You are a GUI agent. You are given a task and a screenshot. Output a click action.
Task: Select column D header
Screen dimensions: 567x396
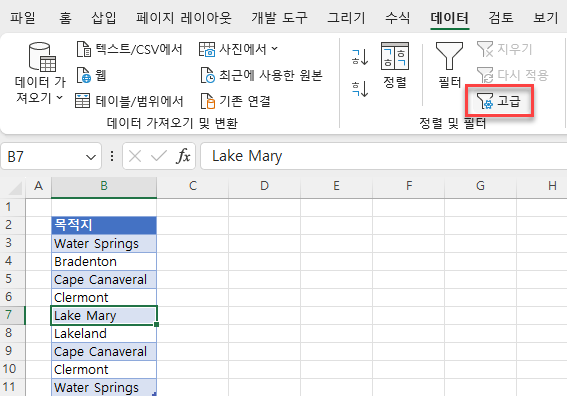(x=264, y=186)
